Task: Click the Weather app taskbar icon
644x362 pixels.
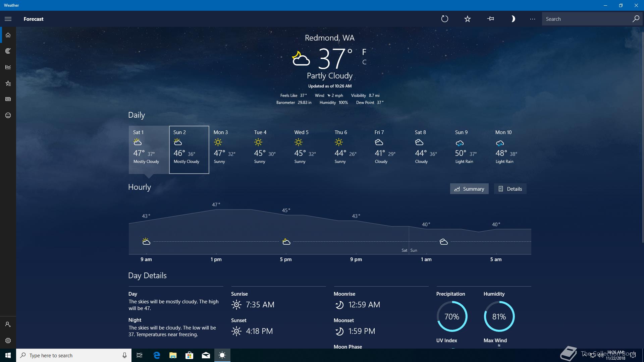Action: click(x=222, y=355)
